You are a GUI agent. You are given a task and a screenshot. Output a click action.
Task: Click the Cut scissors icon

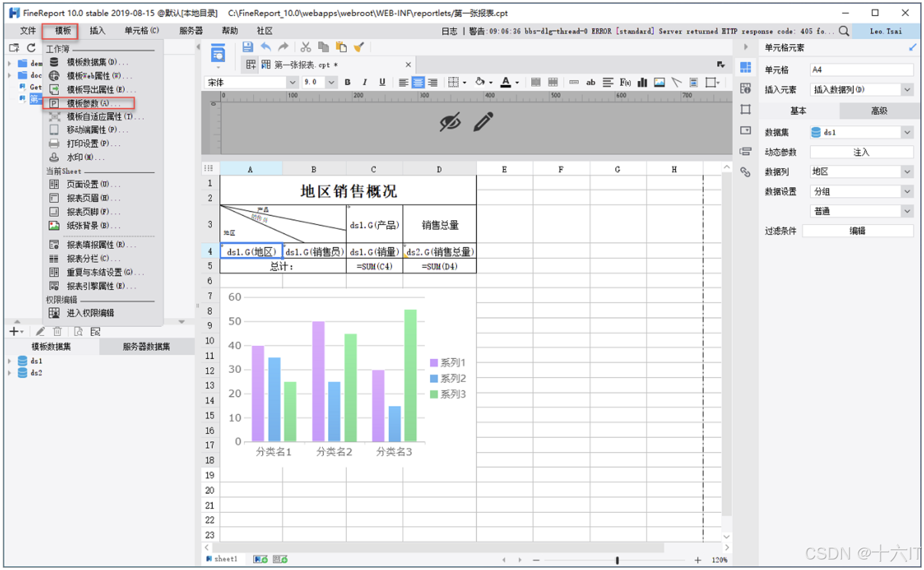click(x=305, y=47)
